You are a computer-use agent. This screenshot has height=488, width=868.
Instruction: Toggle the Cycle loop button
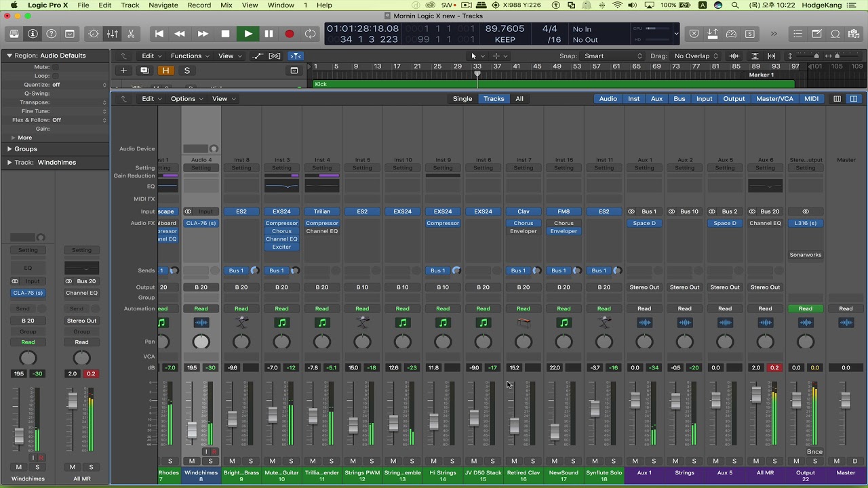coord(310,34)
